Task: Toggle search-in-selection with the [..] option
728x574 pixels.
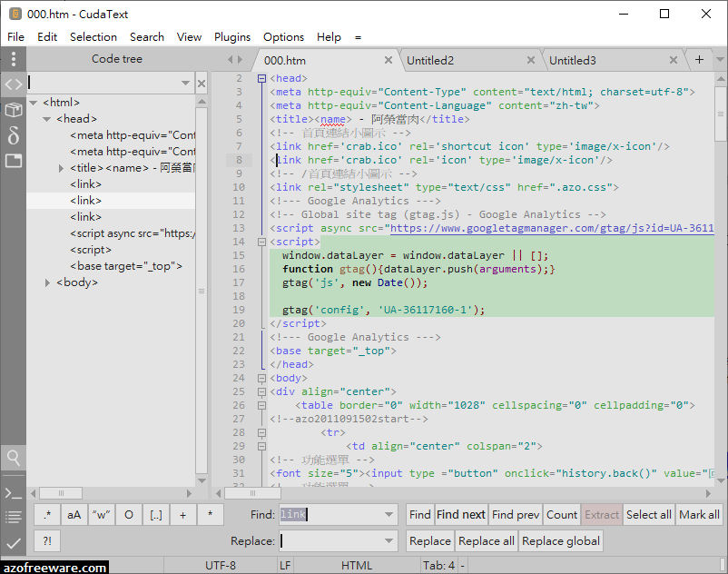Action: click(155, 514)
